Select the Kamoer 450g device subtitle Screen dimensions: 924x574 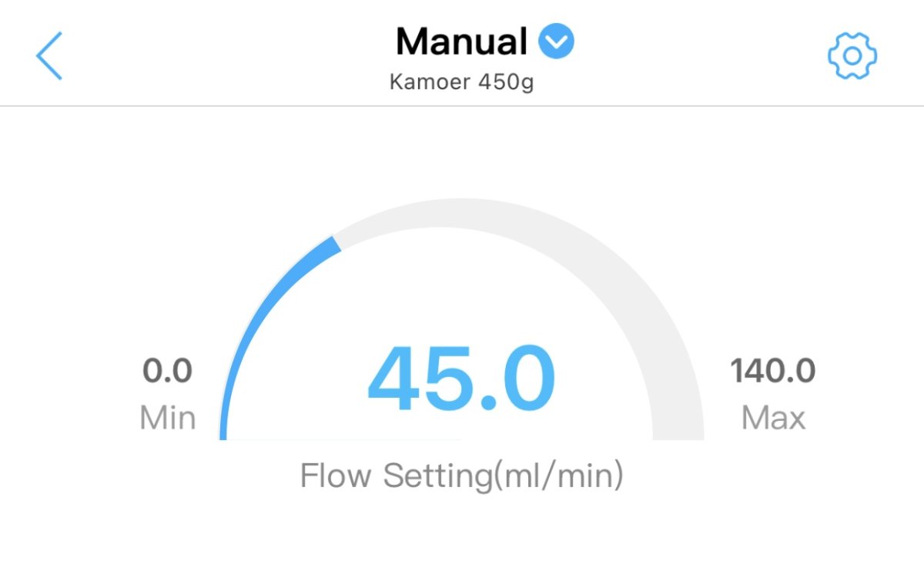(462, 82)
